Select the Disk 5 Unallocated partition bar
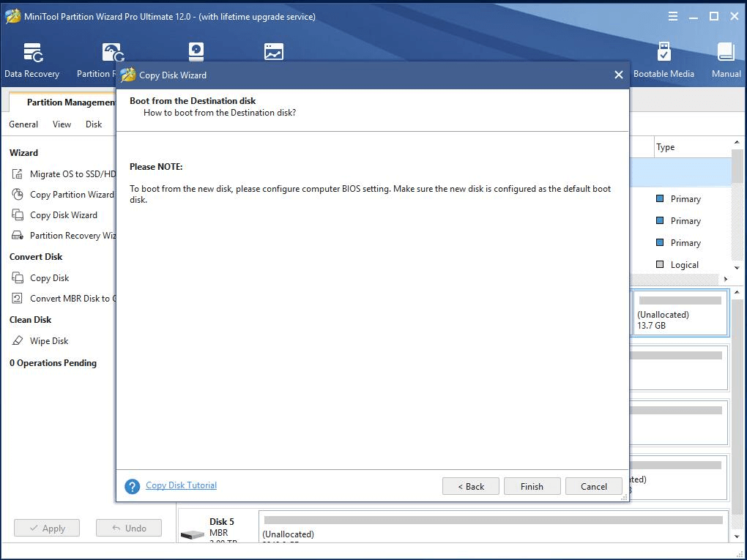 pyautogui.click(x=494, y=526)
